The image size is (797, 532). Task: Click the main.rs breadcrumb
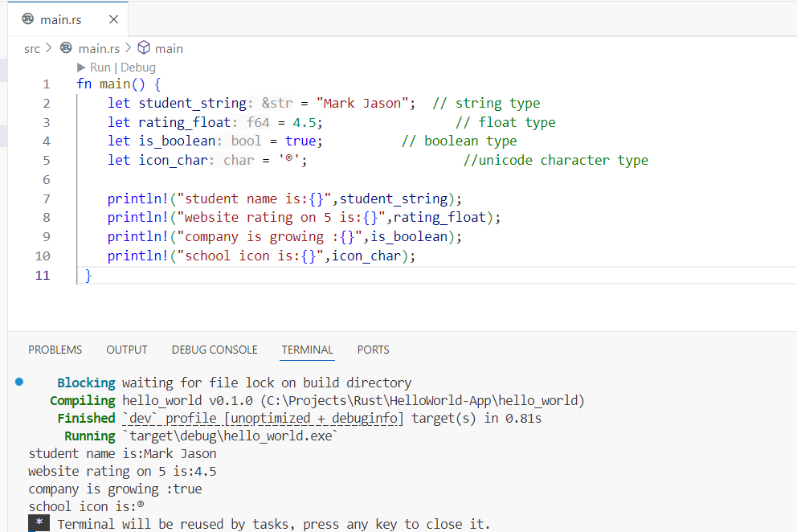tap(99, 49)
